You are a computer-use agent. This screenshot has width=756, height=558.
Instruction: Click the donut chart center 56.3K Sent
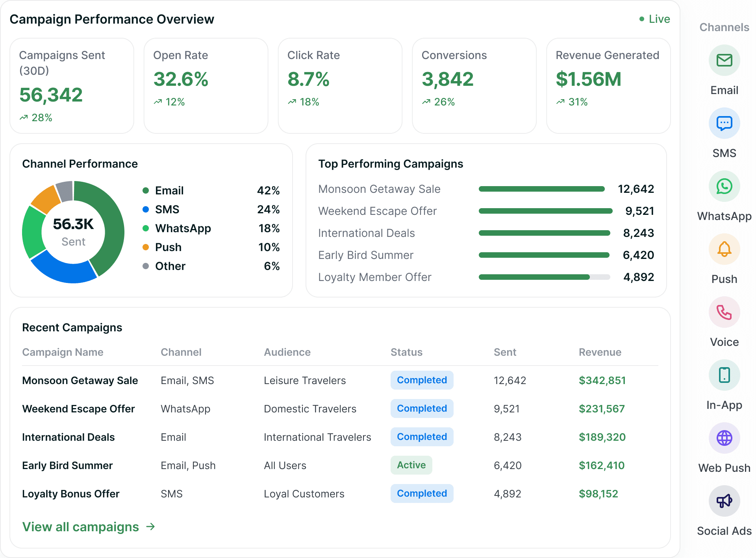click(73, 232)
